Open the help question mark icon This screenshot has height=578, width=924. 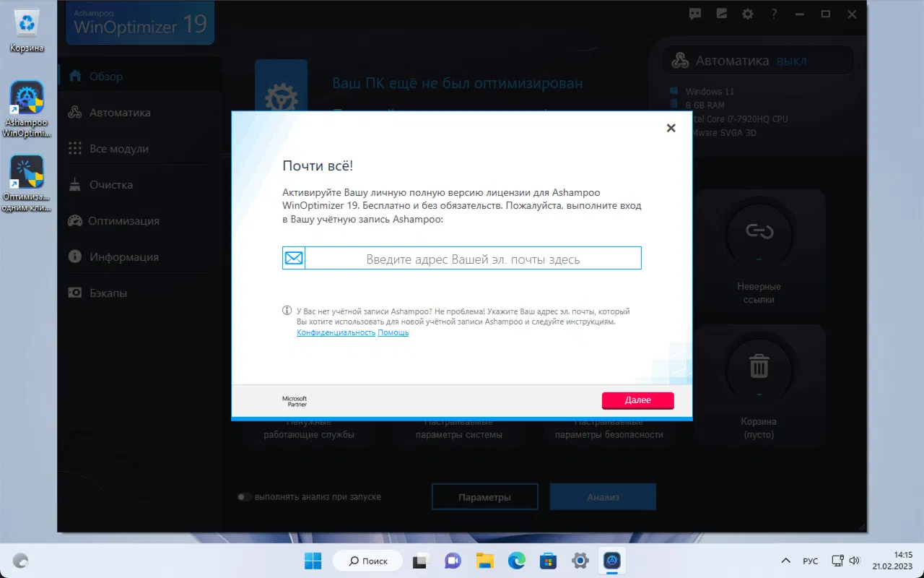[x=774, y=14]
